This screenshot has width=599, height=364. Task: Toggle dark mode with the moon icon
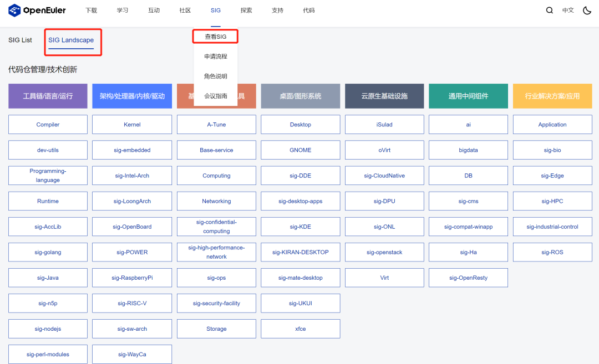[x=587, y=10]
